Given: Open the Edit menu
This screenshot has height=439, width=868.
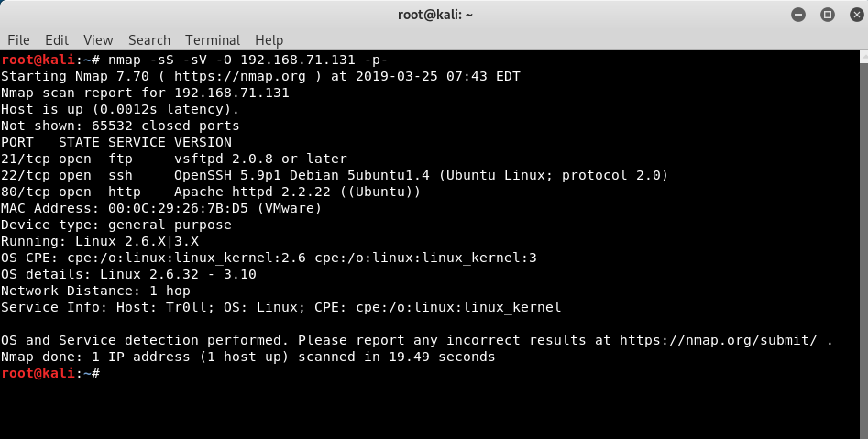Looking at the screenshot, I should coord(57,39).
